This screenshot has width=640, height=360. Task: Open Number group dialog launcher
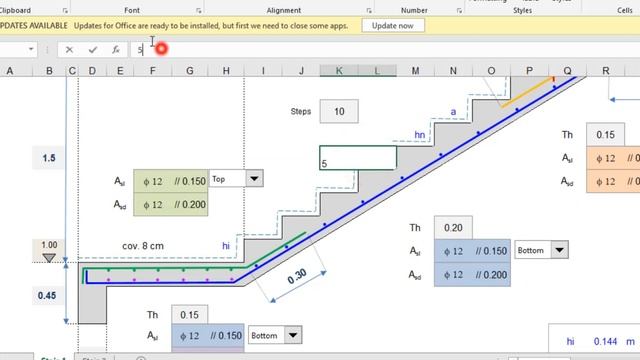pyautogui.click(x=459, y=11)
